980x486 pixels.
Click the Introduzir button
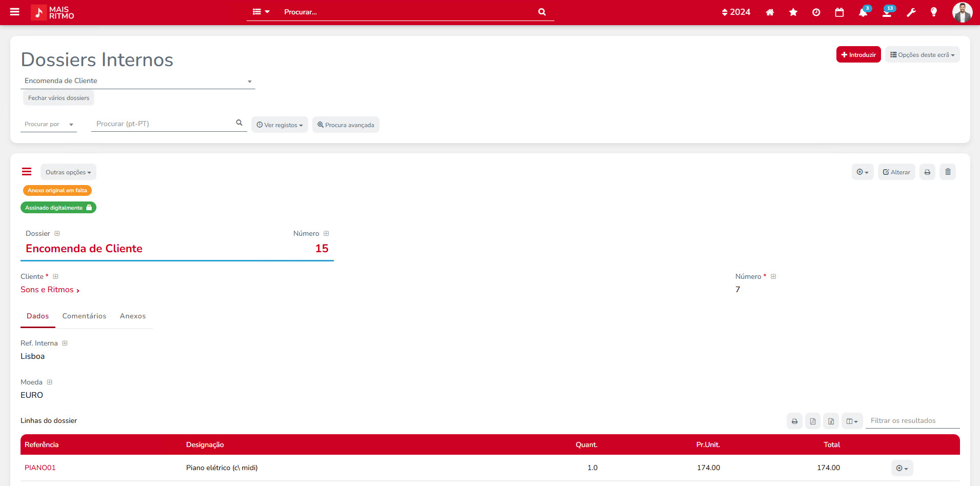tap(858, 55)
